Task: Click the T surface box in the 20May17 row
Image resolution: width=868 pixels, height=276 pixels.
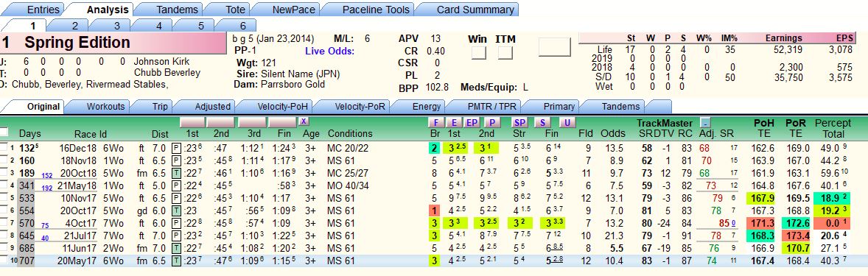Action: coord(176,261)
